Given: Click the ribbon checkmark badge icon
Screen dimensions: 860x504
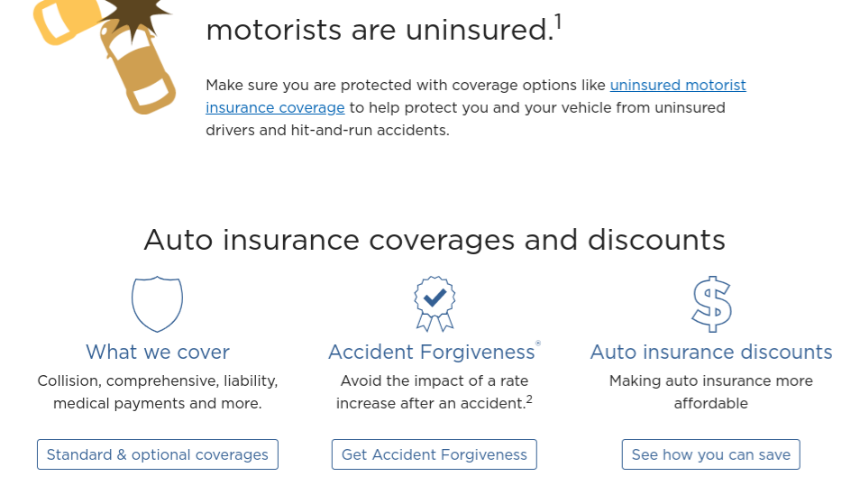Looking at the screenshot, I should 435,304.
